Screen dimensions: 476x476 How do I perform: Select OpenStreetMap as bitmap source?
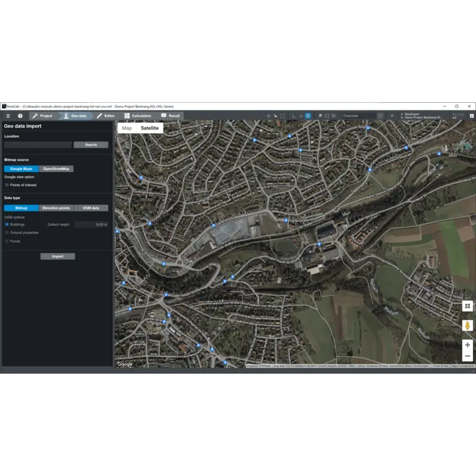56,169
